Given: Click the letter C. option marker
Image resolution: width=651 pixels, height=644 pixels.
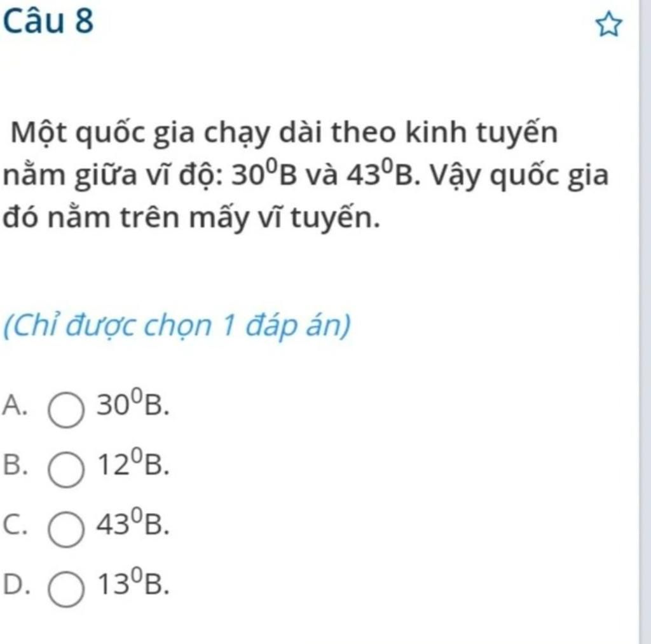Looking at the screenshot, I should pos(16,524).
